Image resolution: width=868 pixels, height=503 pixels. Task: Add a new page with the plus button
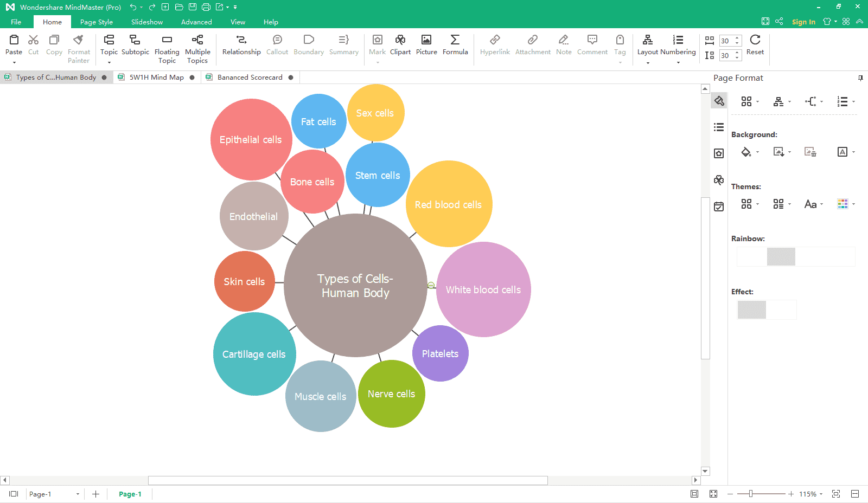click(x=95, y=494)
